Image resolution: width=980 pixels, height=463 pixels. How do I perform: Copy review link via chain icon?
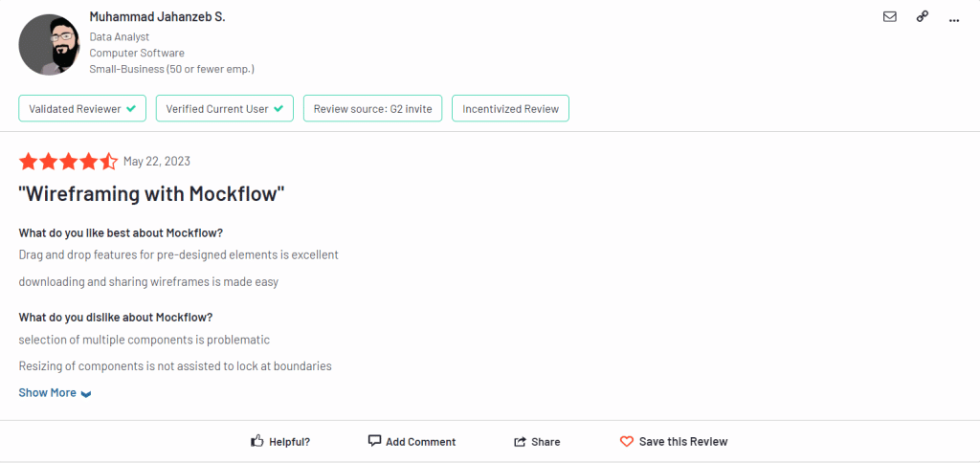(922, 17)
